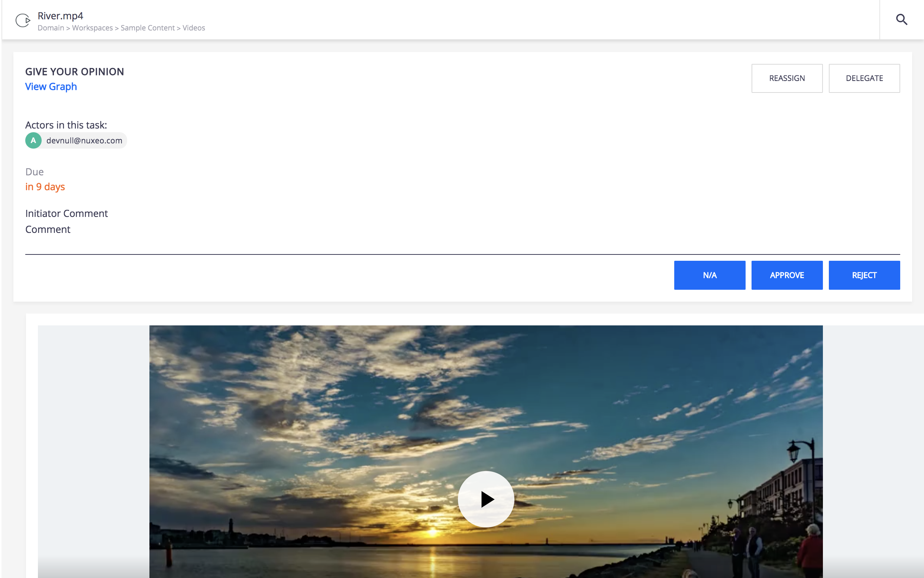Click the Initiator Comment label
Viewport: 924px width, 578px height.
point(67,213)
